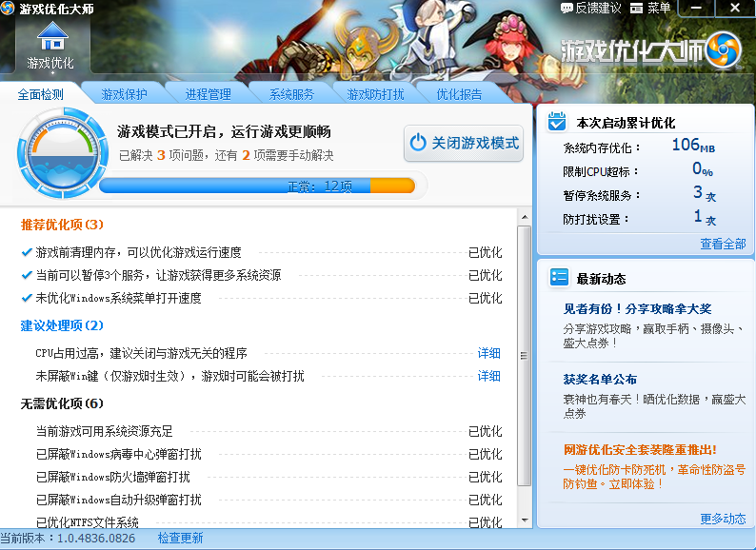Open 详细 for CPU占用过高 item

point(488,353)
